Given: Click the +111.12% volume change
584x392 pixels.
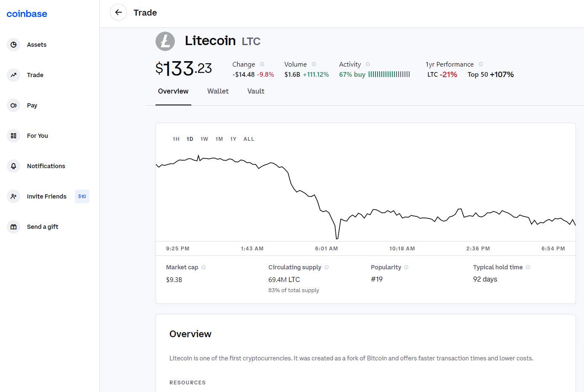Looking at the screenshot, I should 316,75.
